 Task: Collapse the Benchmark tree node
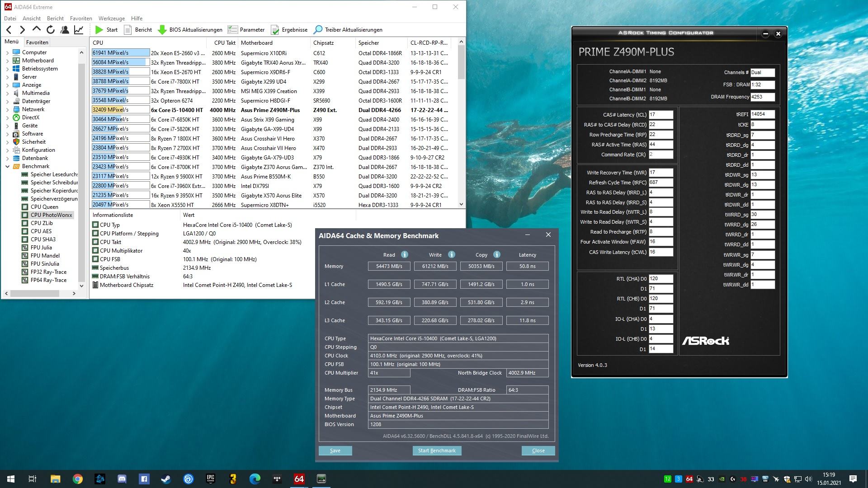7,166
